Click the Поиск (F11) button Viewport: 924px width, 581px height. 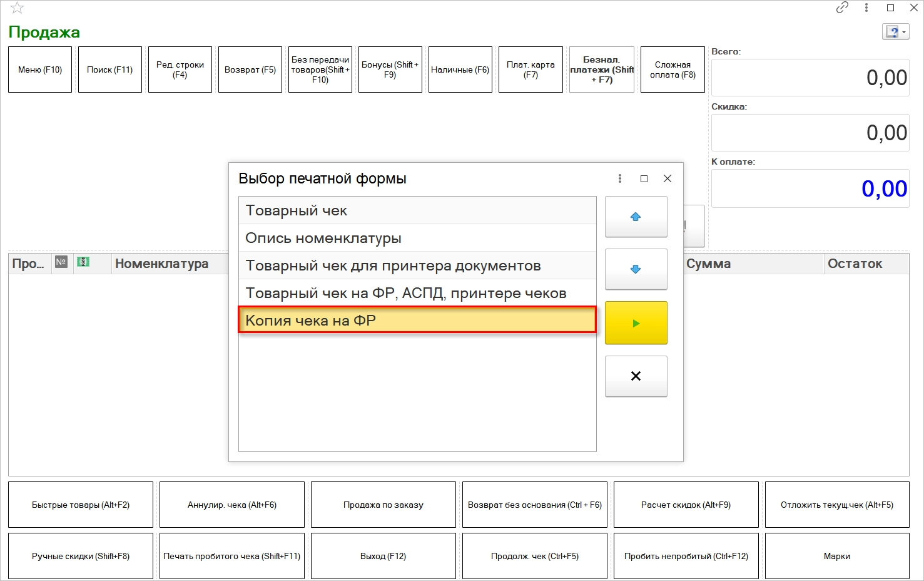110,69
